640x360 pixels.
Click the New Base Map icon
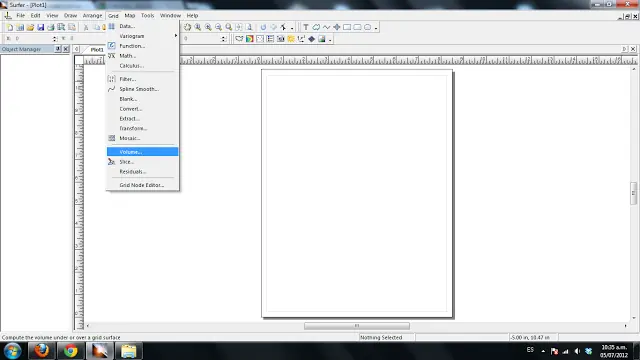click(x=239, y=39)
